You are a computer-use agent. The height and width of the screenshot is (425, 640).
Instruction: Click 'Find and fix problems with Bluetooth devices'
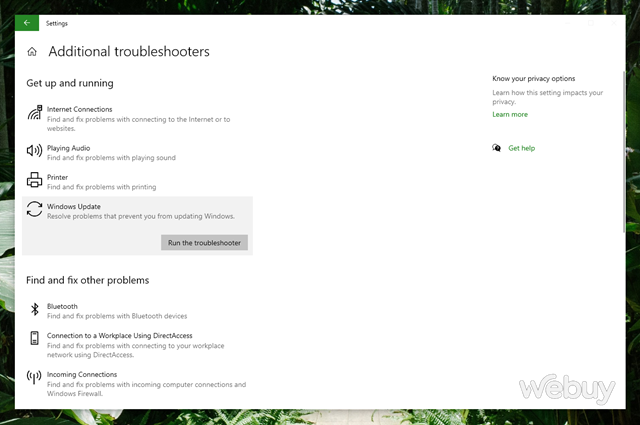[x=117, y=316]
